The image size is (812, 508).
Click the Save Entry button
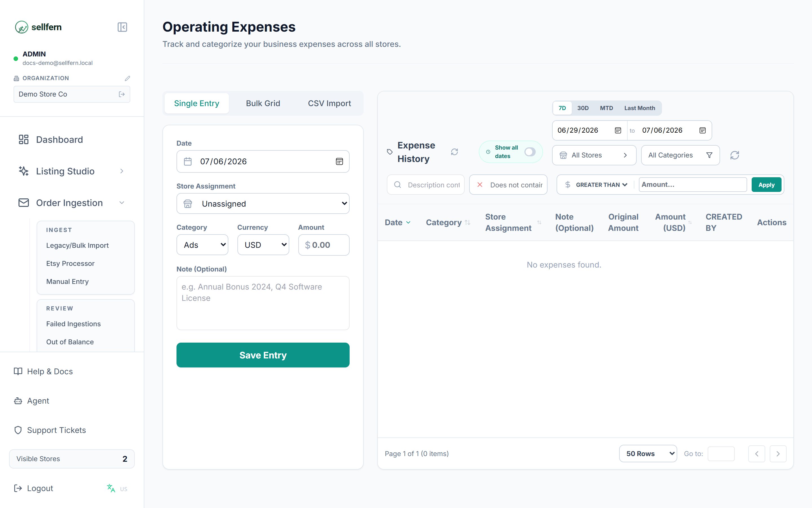pyautogui.click(x=263, y=355)
